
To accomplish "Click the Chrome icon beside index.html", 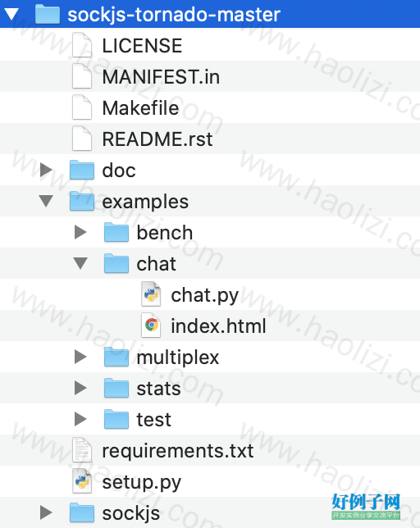I will [x=151, y=325].
